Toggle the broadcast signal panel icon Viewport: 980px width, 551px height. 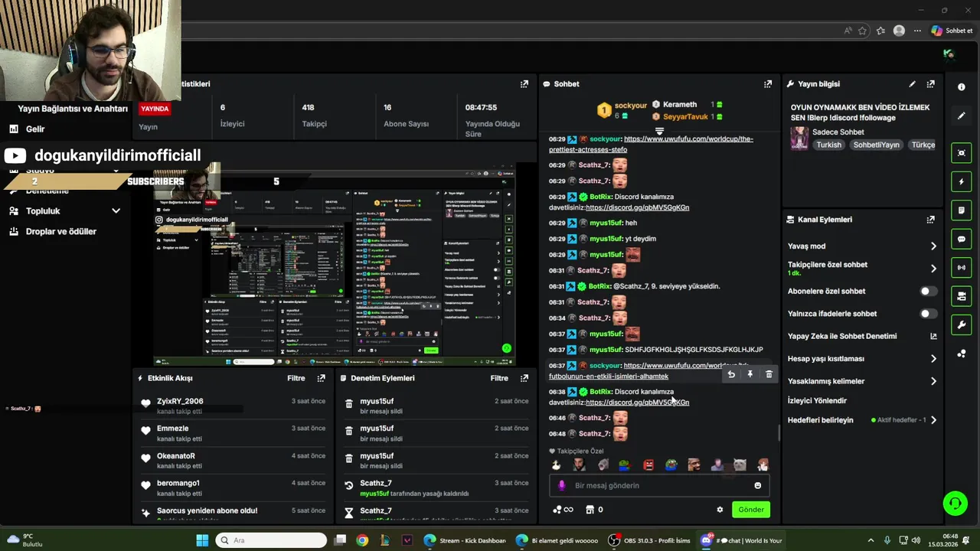(x=962, y=268)
